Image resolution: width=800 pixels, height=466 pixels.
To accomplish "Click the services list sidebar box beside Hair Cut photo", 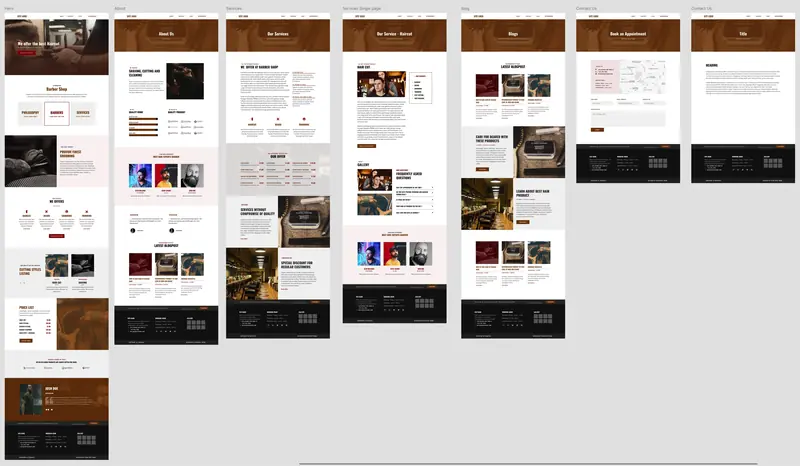I will click(x=420, y=88).
